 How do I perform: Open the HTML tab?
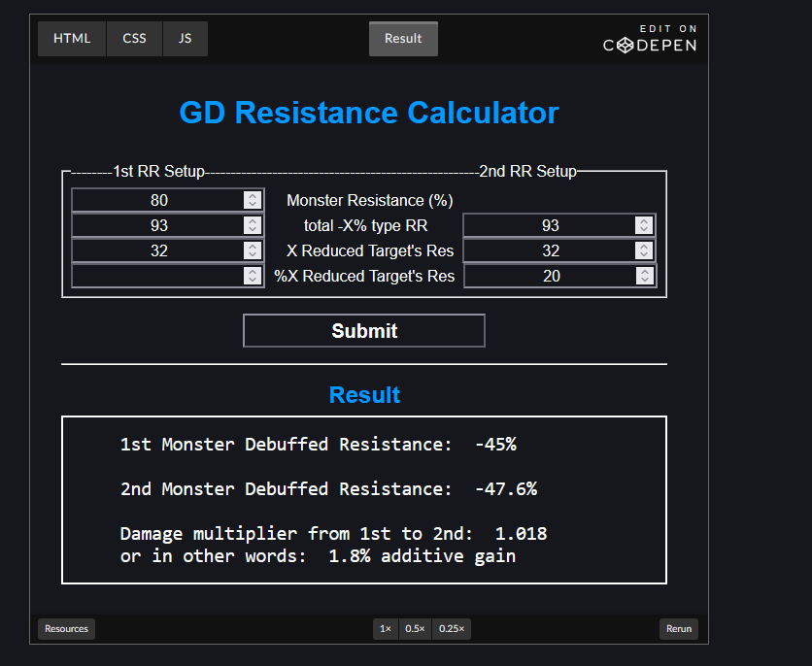pyautogui.click(x=72, y=39)
